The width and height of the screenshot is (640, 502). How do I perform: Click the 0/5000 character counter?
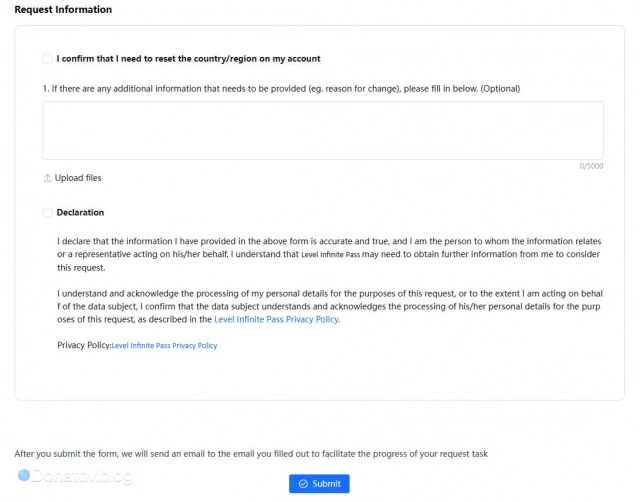(x=591, y=166)
